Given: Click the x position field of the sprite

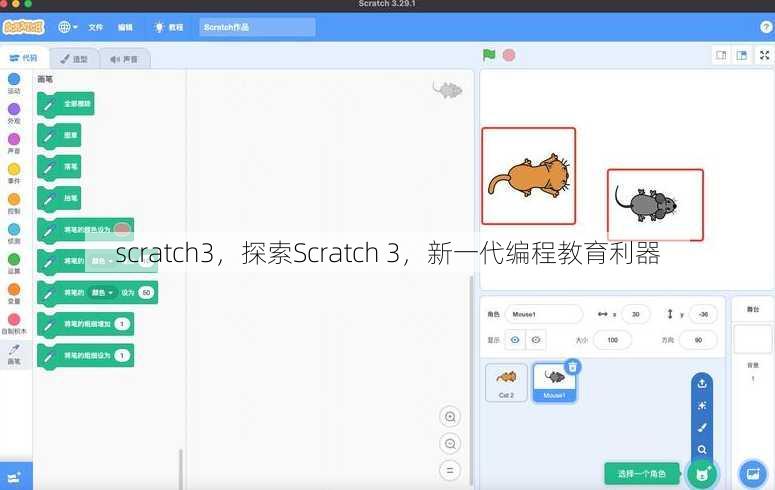Looking at the screenshot, I should click(x=636, y=314).
